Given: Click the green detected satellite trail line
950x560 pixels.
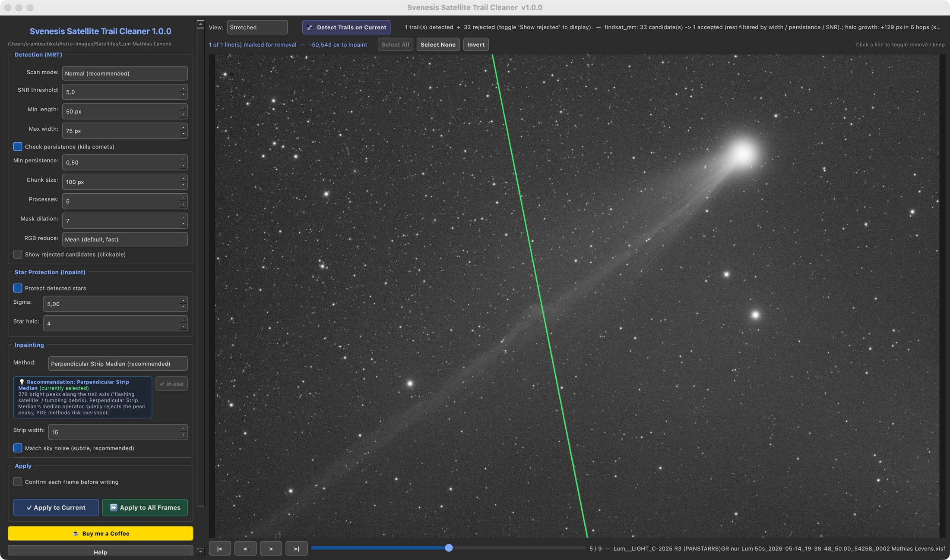Looking at the screenshot, I should point(540,296).
